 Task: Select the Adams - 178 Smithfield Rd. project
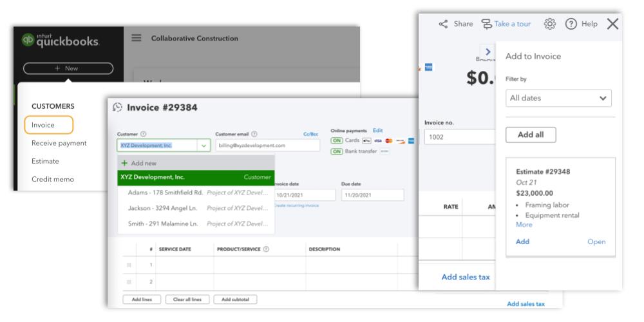pos(196,193)
